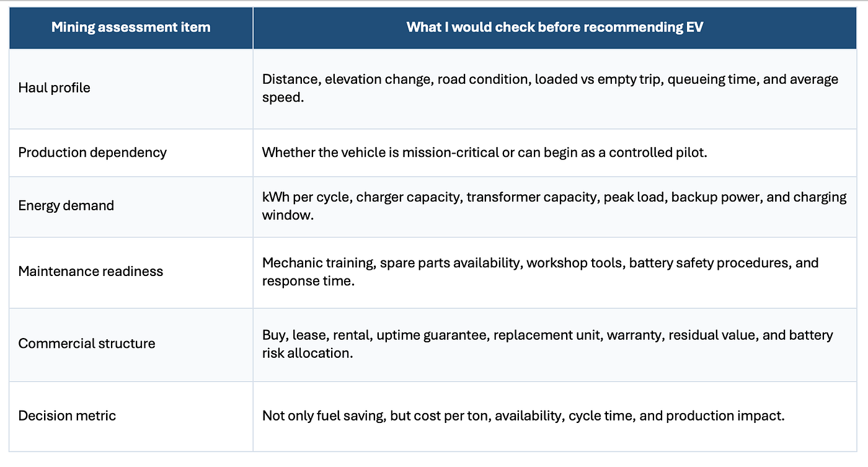Screen dimensions: 868x467
Task: Click the kWh per cycle description cell
Action: [x=555, y=207]
